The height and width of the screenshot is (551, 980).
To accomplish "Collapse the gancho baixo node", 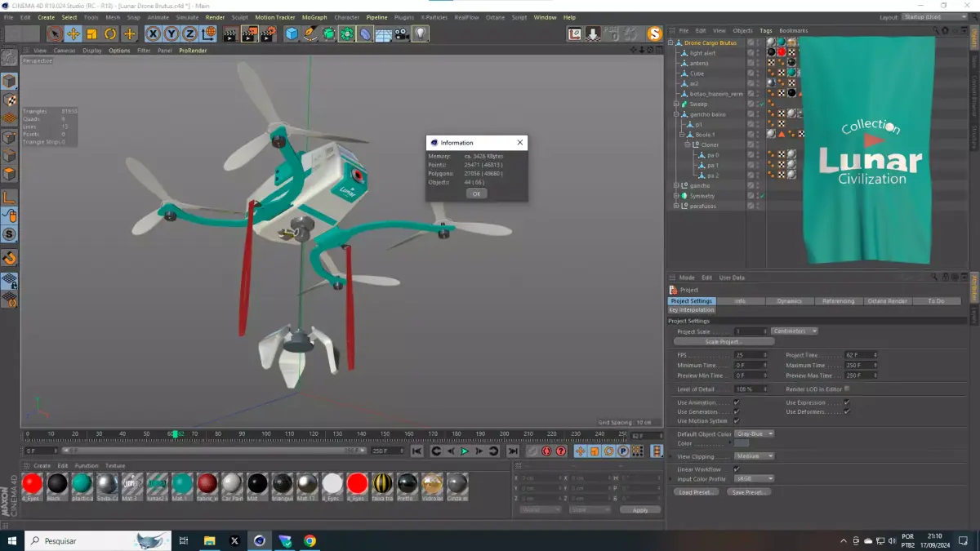I will pyautogui.click(x=676, y=114).
